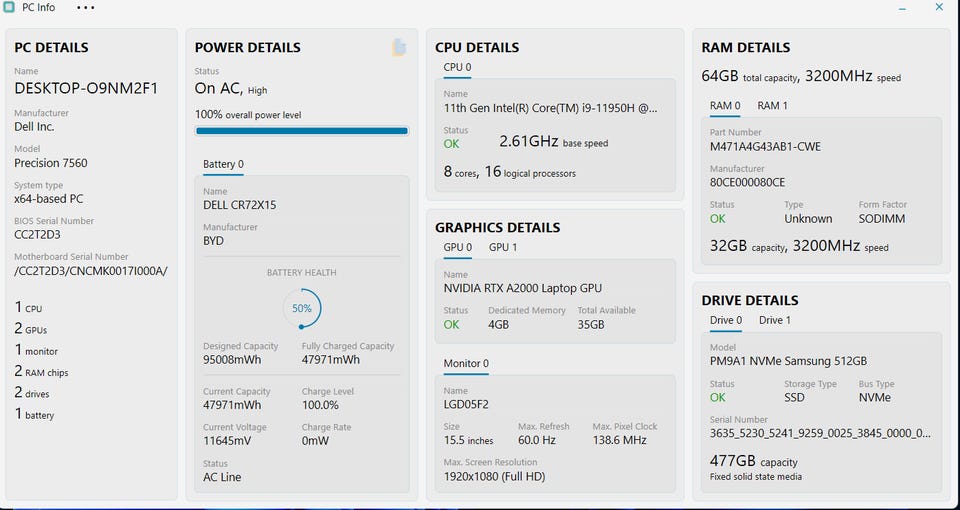
Task: Open the Monitor 0 tab
Action: tap(466, 363)
